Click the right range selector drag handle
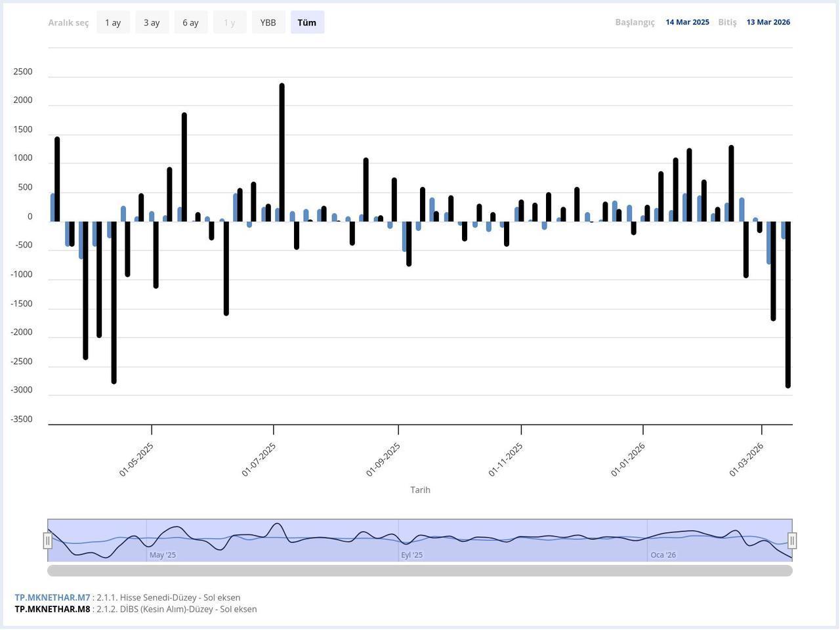 click(791, 540)
